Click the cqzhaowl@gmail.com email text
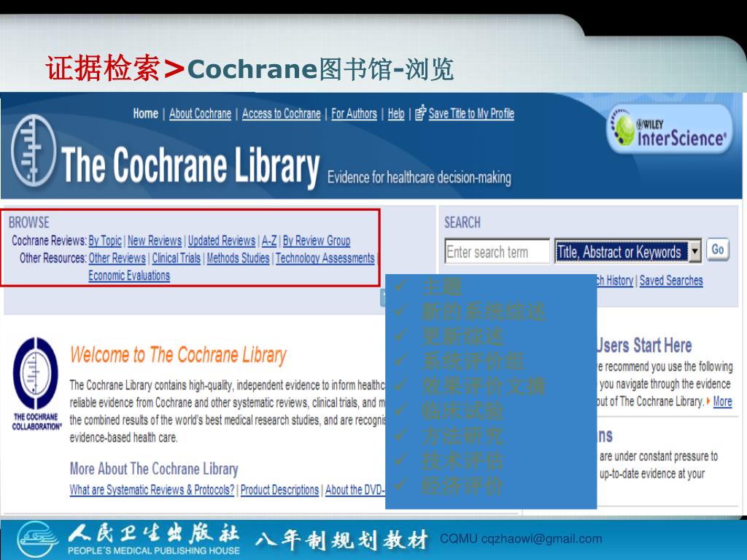This screenshot has height=560, width=747. click(542, 539)
